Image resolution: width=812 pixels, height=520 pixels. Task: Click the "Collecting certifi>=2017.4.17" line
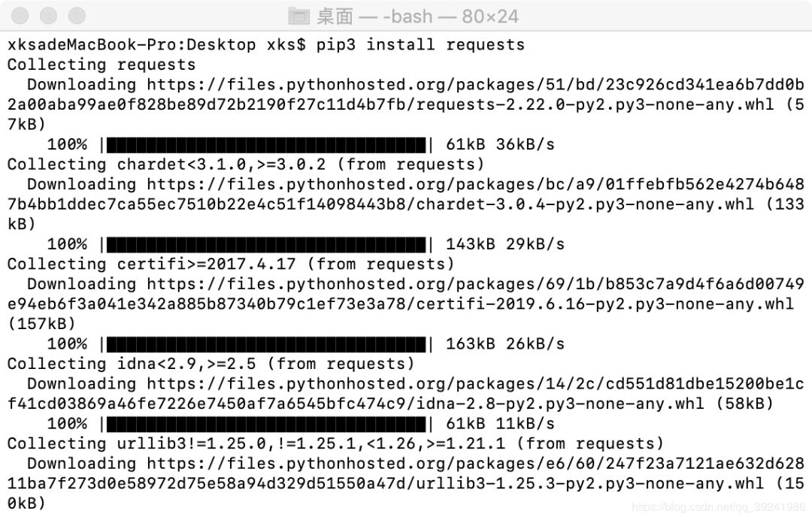click(x=231, y=264)
